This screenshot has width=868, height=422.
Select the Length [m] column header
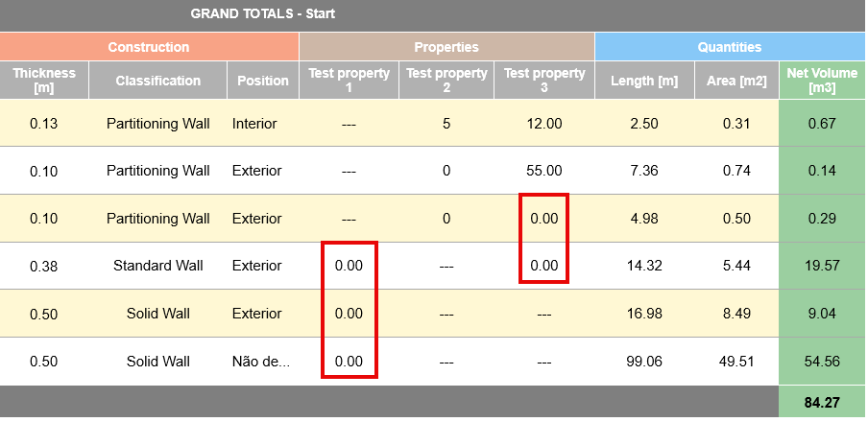point(643,81)
